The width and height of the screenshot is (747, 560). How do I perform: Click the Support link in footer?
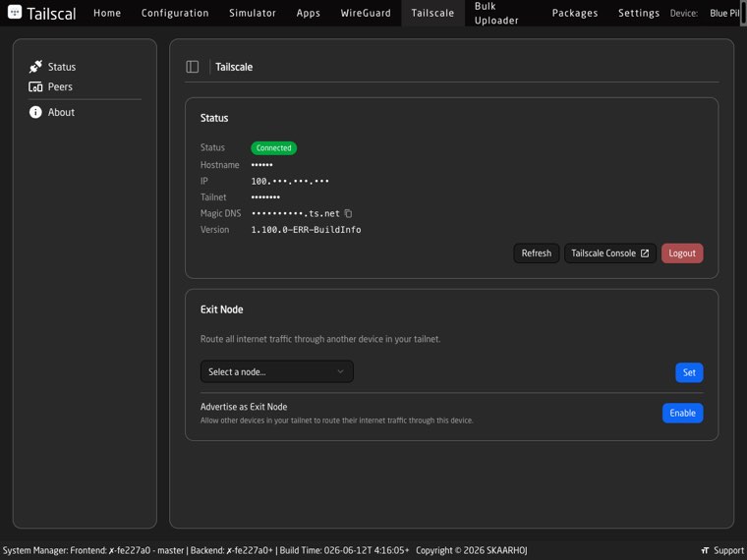coord(728,550)
